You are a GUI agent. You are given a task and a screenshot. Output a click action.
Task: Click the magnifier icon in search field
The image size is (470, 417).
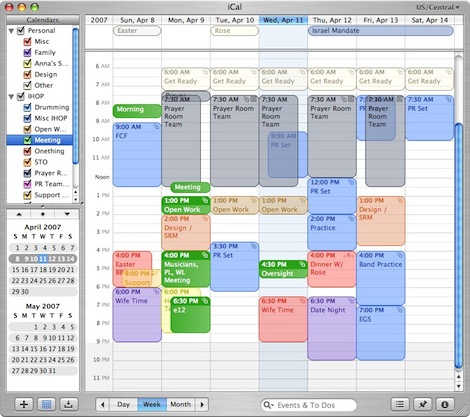pos(268,405)
